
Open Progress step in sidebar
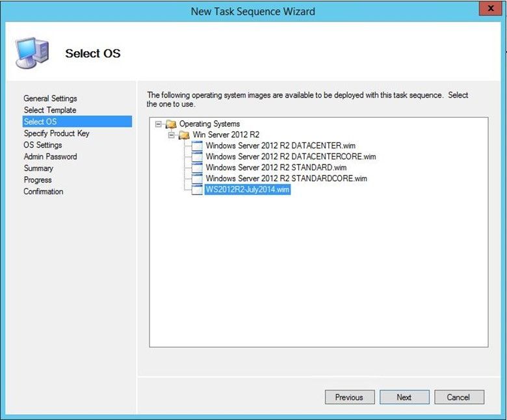38,180
